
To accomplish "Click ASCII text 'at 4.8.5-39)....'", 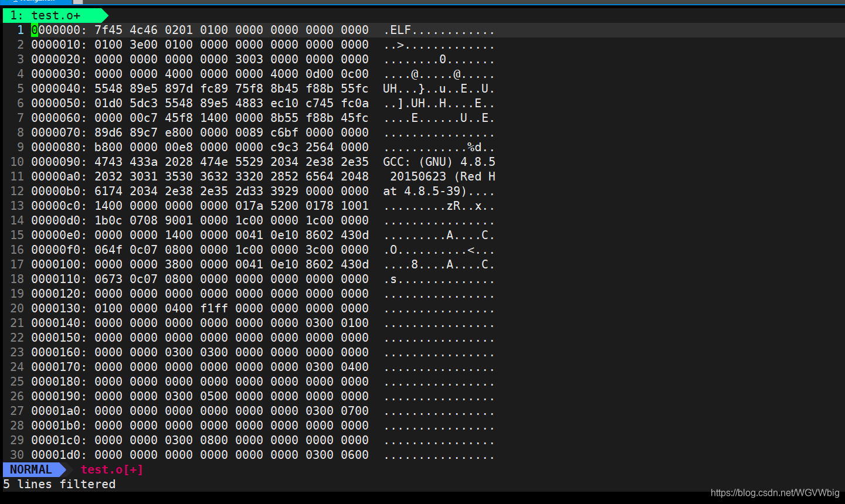I will 439,191.
